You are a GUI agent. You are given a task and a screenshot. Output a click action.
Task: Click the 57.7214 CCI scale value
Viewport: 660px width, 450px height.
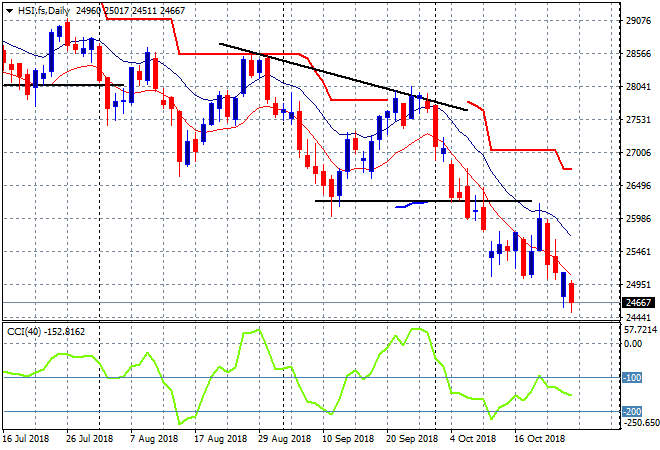(640, 330)
